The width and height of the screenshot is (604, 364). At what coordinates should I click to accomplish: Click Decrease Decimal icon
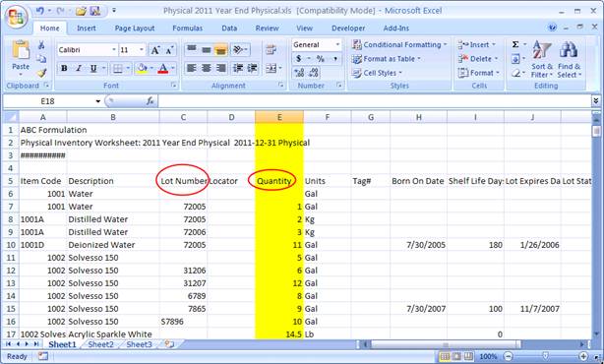(314, 73)
